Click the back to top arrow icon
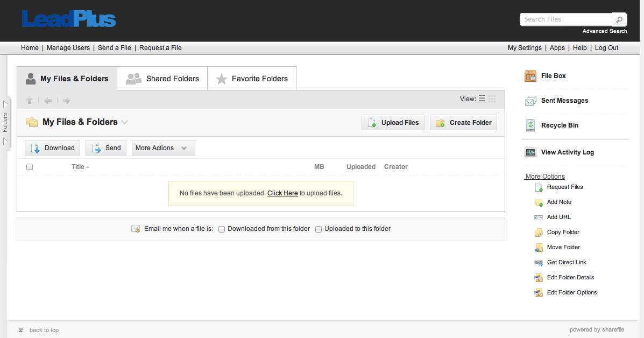Viewport: 644px width, 338px height. pyautogui.click(x=20, y=330)
